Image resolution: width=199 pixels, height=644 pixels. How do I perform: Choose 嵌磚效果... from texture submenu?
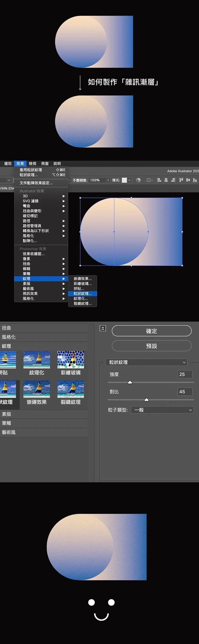click(83, 278)
